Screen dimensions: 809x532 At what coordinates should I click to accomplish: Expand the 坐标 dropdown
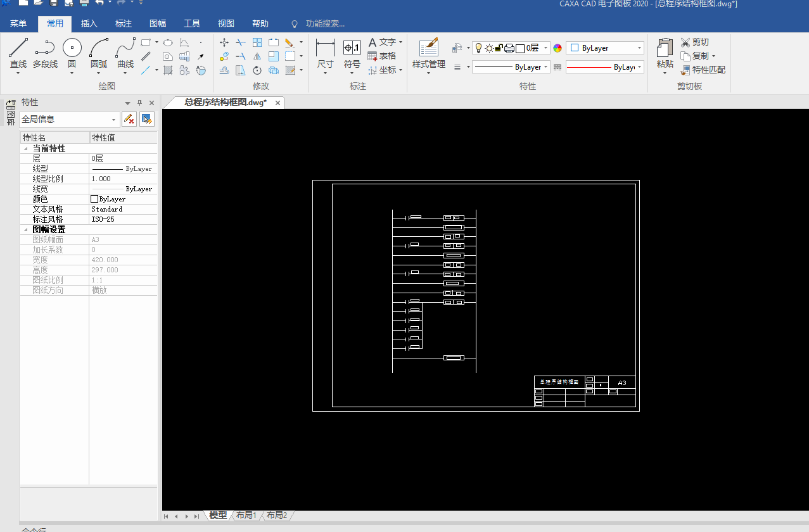[401, 70]
